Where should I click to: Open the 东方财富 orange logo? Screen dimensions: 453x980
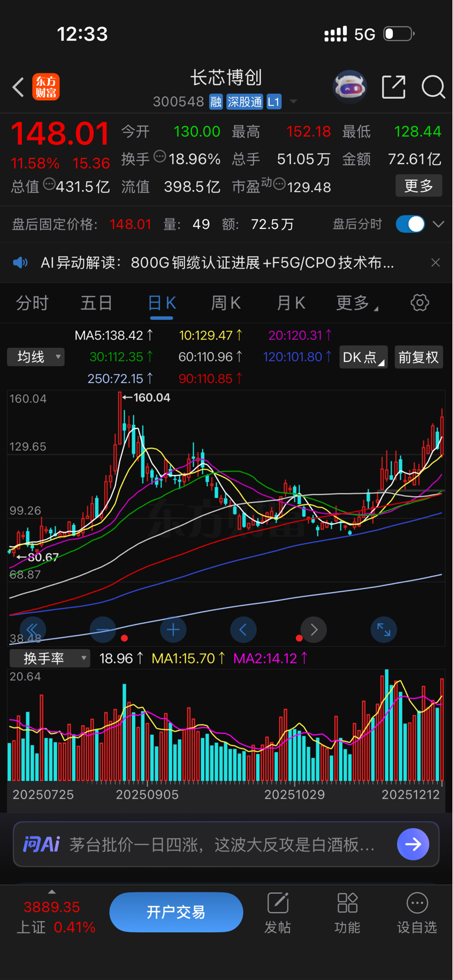tap(46, 88)
